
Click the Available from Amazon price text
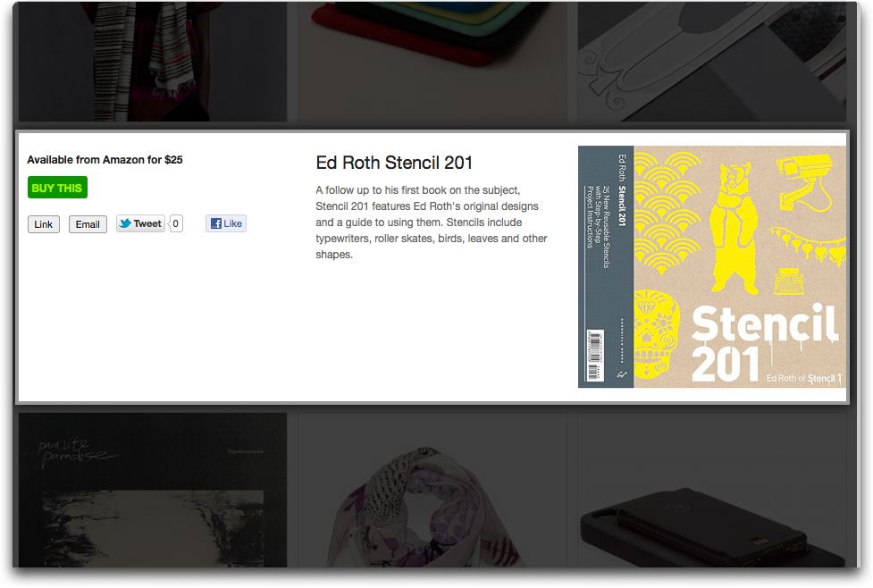pyautogui.click(x=105, y=160)
